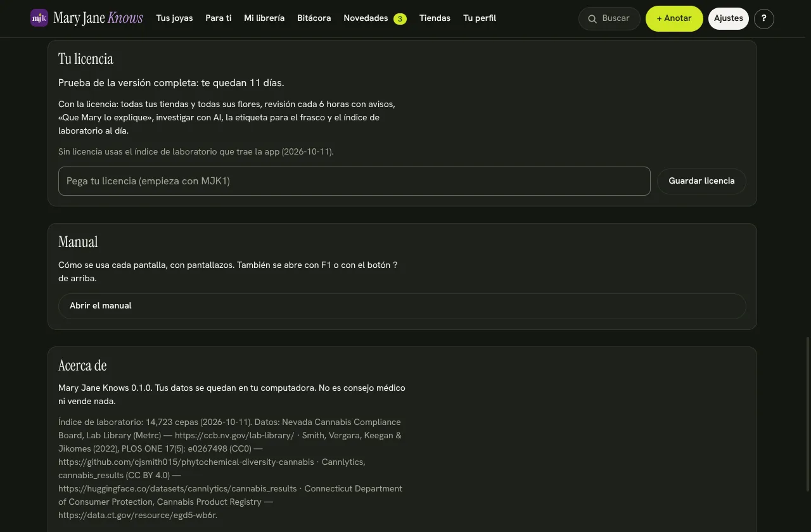Click Abrir el manual
Screen dimensions: 811x532
(402, 306)
